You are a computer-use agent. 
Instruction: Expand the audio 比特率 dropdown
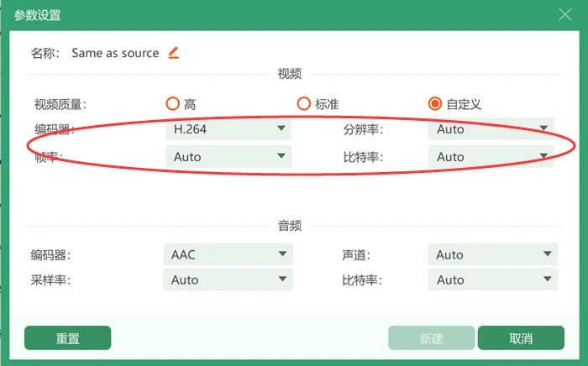pyautogui.click(x=493, y=280)
